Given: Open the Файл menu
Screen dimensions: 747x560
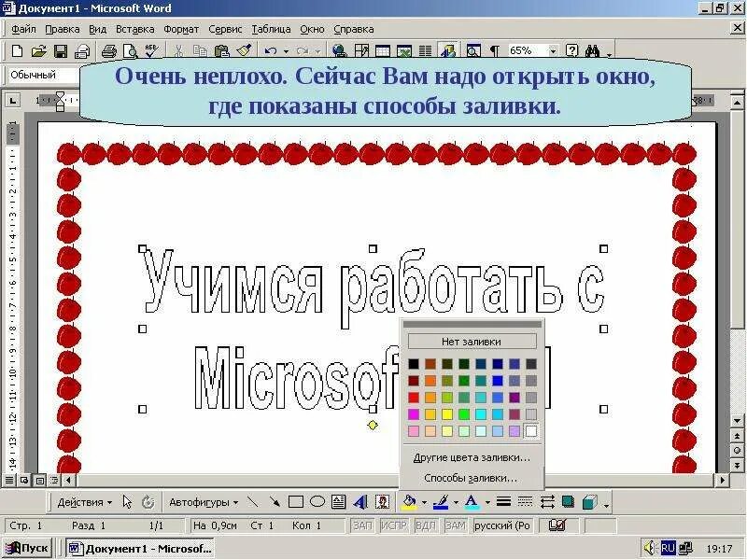Looking at the screenshot, I should (x=23, y=29).
